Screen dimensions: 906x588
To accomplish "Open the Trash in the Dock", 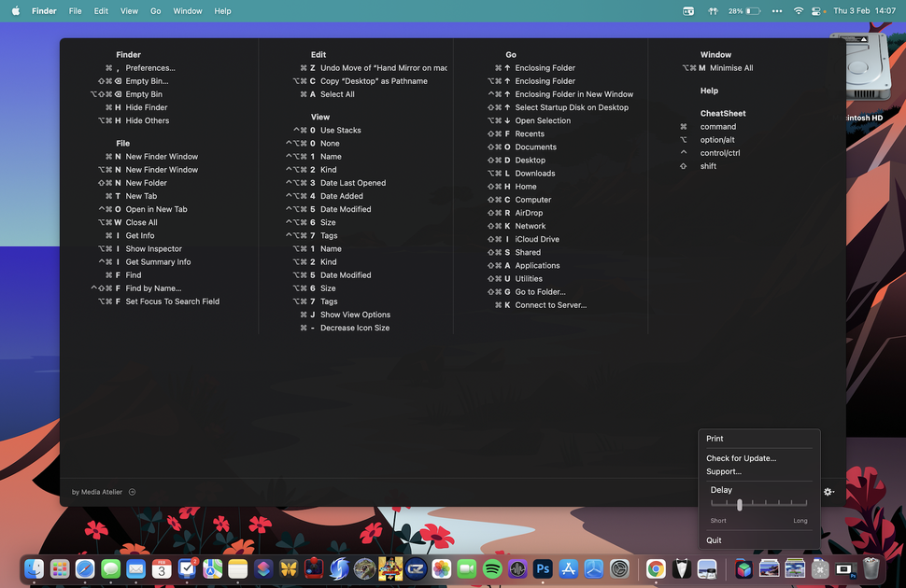I will point(871,568).
